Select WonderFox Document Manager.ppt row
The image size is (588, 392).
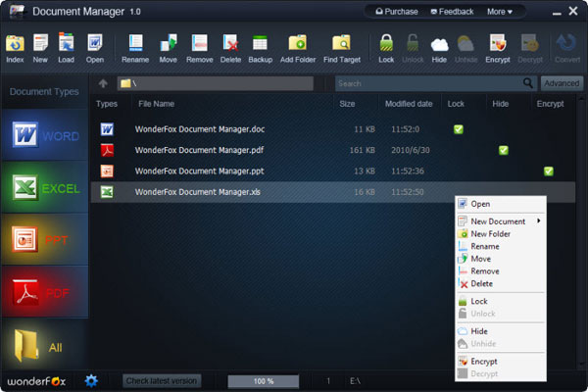click(x=333, y=171)
